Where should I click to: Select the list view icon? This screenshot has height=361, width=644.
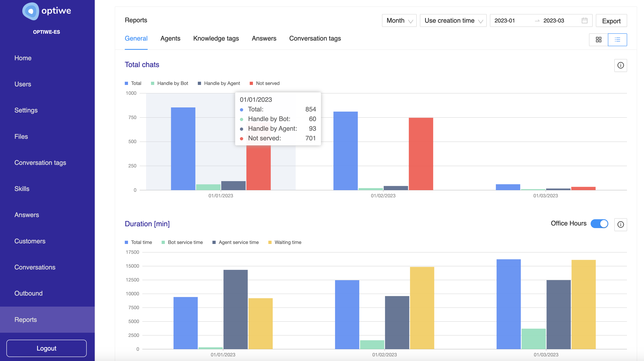pyautogui.click(x=617, y=40)
